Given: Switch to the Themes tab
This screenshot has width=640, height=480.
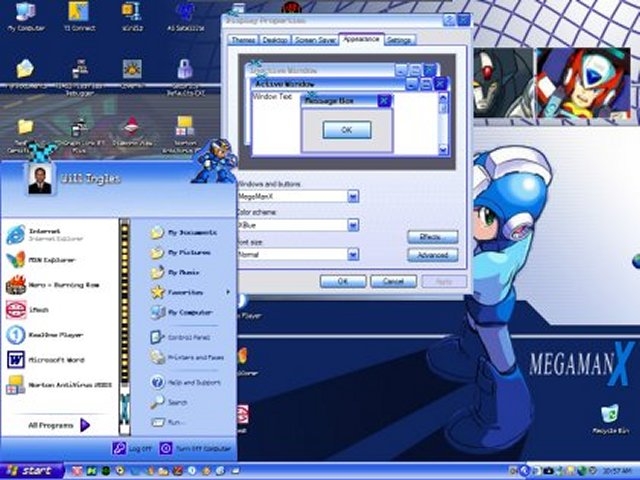Looking at the screenshot, I should pos(243,40).
